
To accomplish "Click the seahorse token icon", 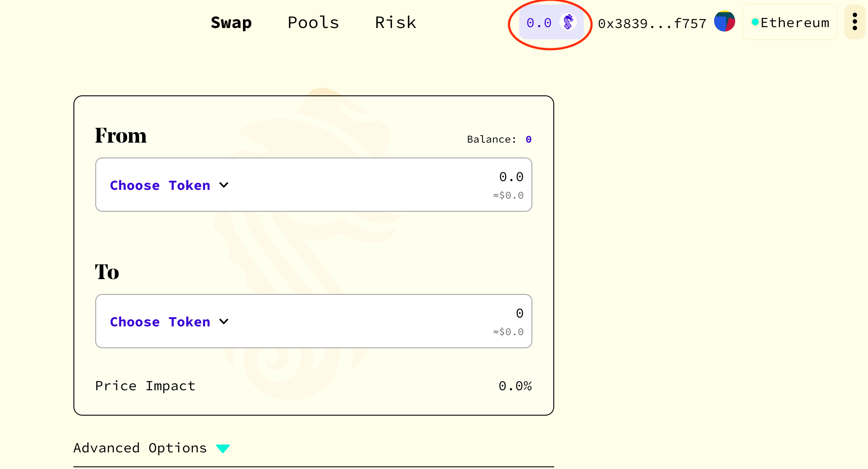I will coord(568,22).
